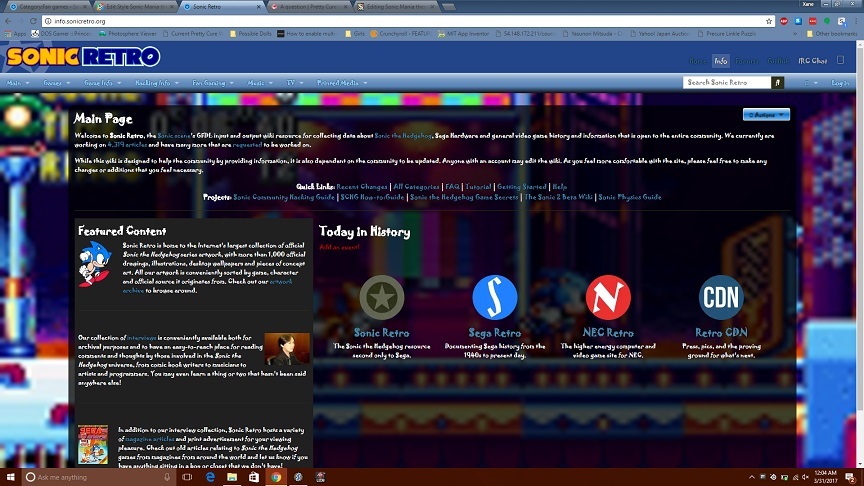Click the Cortana microphone icon
Viewport: 864px width, 486px height.
pyautogui.click(x=167, y=477)
